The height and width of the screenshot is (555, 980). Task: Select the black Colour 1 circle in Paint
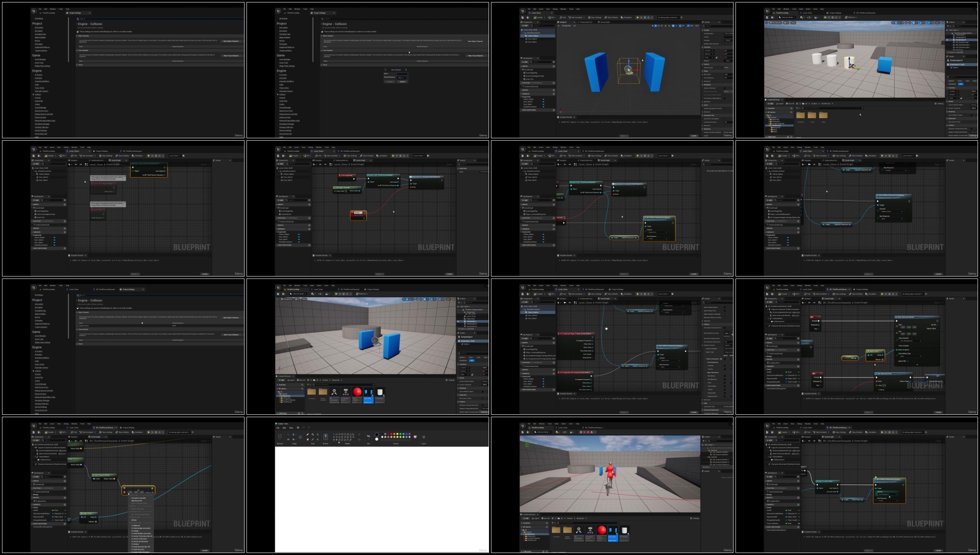(x=377, y=435)
